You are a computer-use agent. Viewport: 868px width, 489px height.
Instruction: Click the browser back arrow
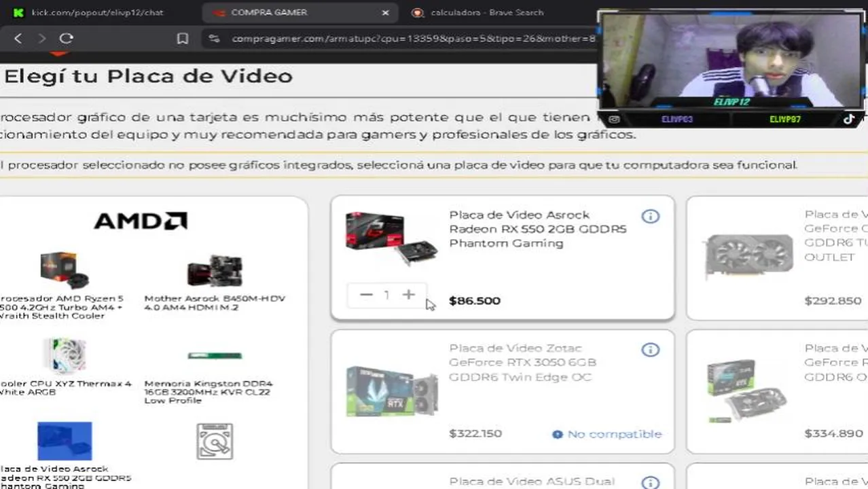point(18,39)
